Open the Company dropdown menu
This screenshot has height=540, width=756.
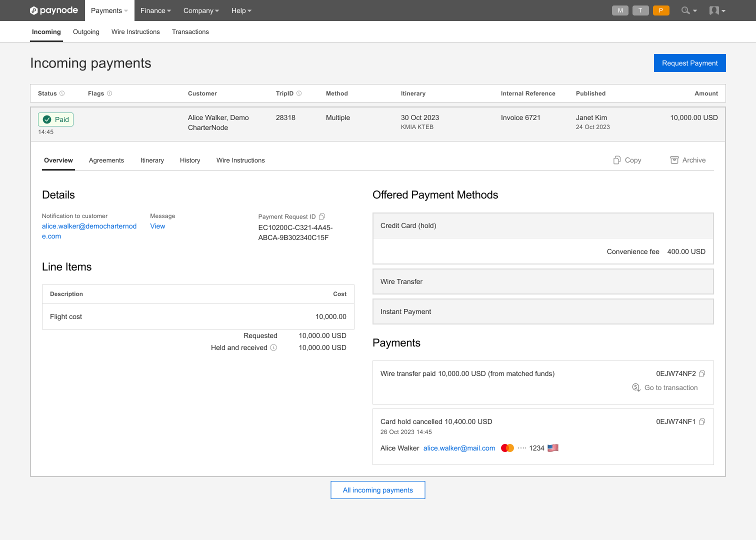[201, 10]
